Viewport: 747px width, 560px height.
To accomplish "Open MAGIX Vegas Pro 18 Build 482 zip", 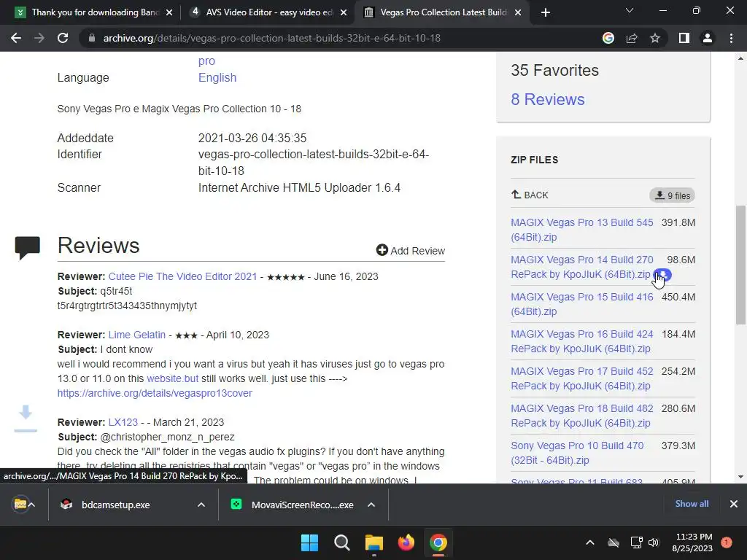I will tap(581, 415).
